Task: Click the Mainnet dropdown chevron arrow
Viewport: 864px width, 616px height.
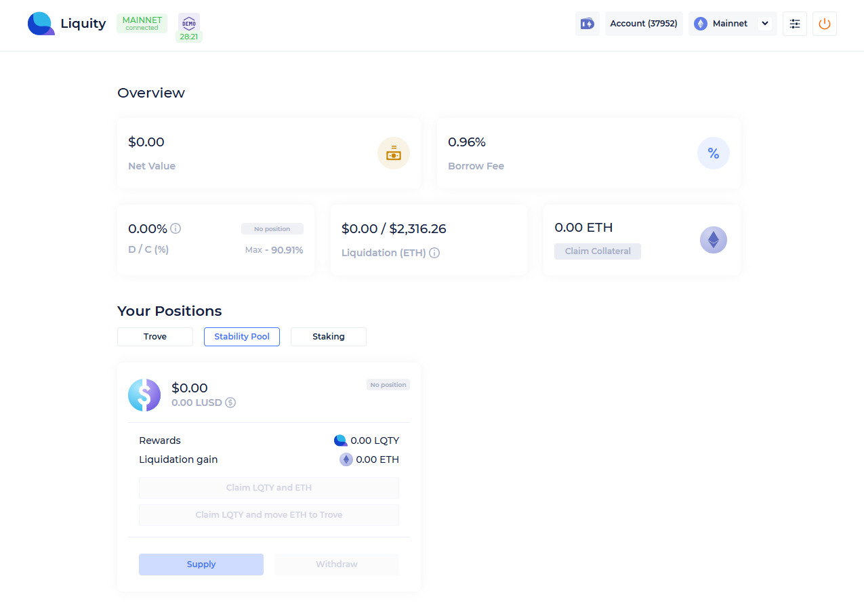Action: pos(764,24)
